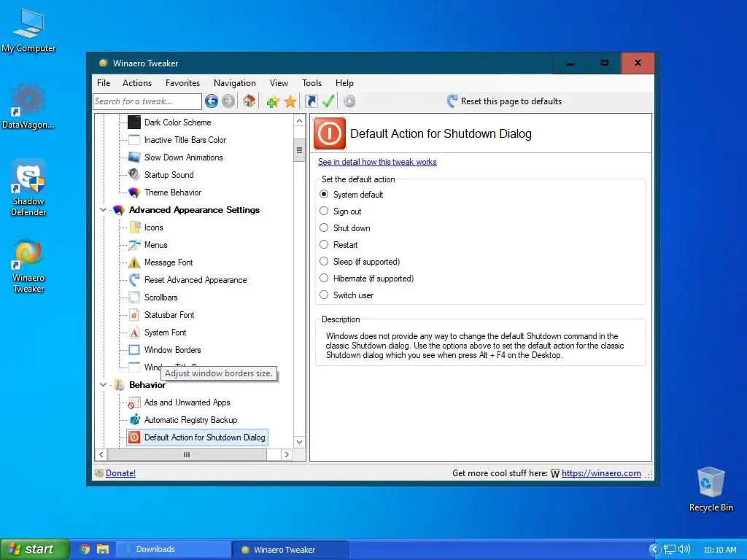The width and height of the screenshot is (747, 560).
Task: Click the grey Forward navigation arrow
Action: click(x=228, y=101)
